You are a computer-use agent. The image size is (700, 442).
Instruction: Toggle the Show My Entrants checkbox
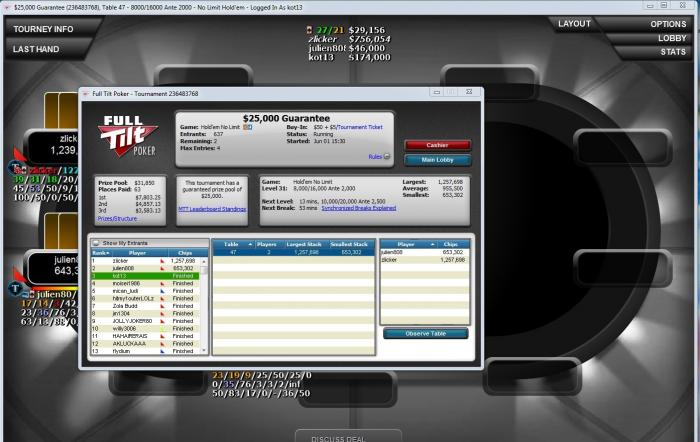pyautogui.click(x=96, y=243)
